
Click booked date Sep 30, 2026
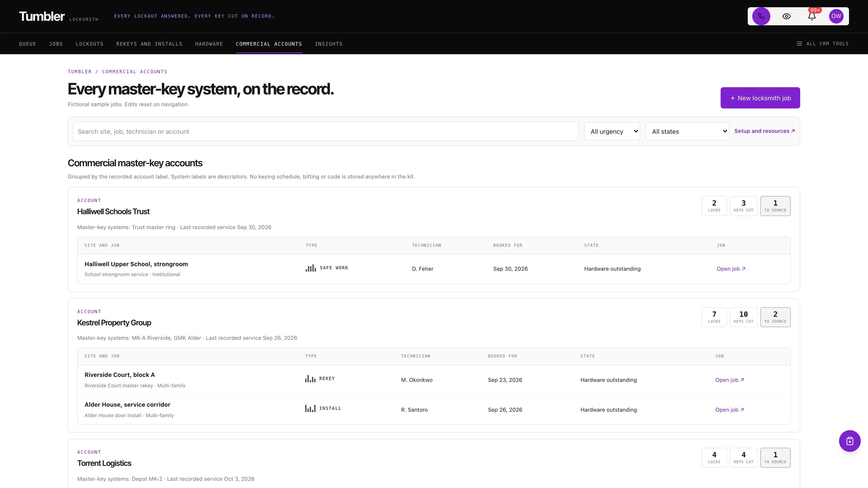pyautogui.click(x=510, y=269)
